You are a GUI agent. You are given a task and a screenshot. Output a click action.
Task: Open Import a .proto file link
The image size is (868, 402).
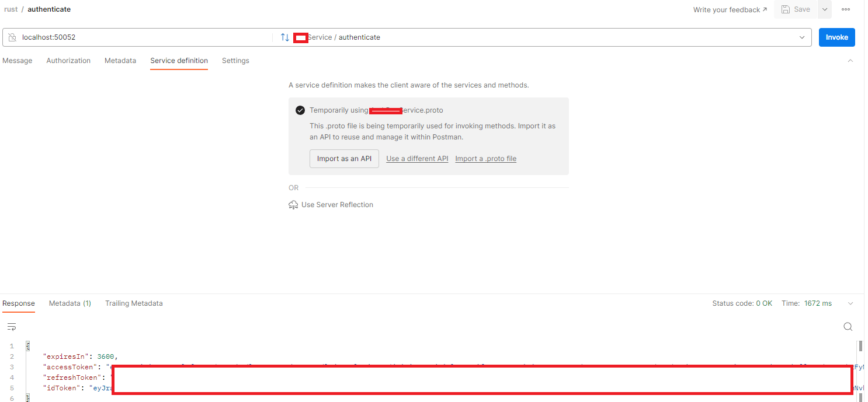[x=486, y=159]
